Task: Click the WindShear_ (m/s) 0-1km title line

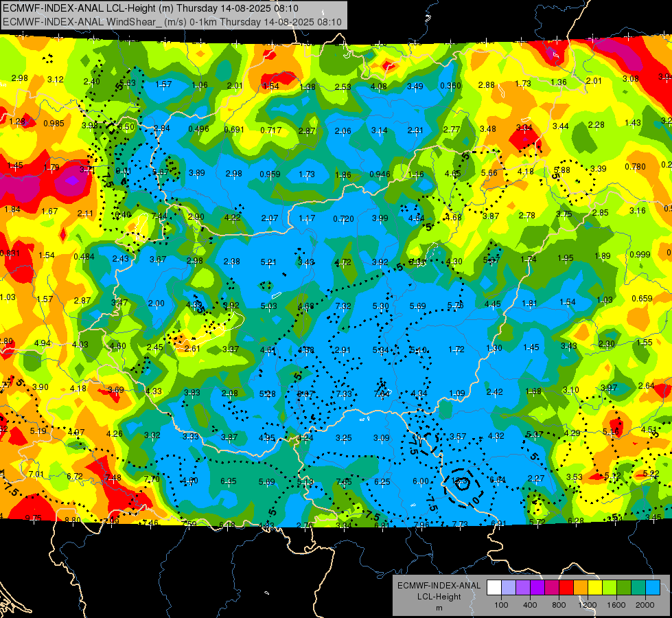Action: coord(172,22)
